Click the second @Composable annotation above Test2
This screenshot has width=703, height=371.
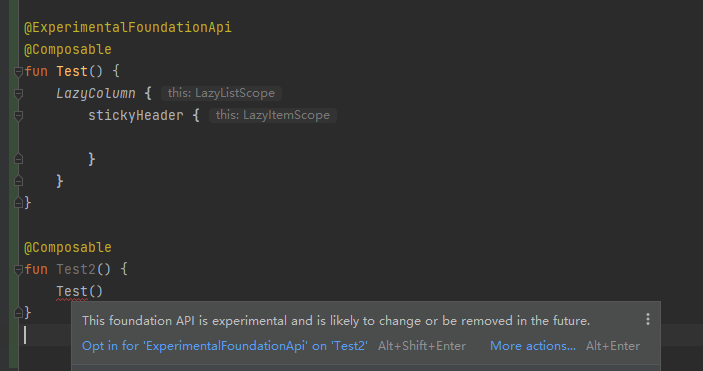[x=68, y=247]
